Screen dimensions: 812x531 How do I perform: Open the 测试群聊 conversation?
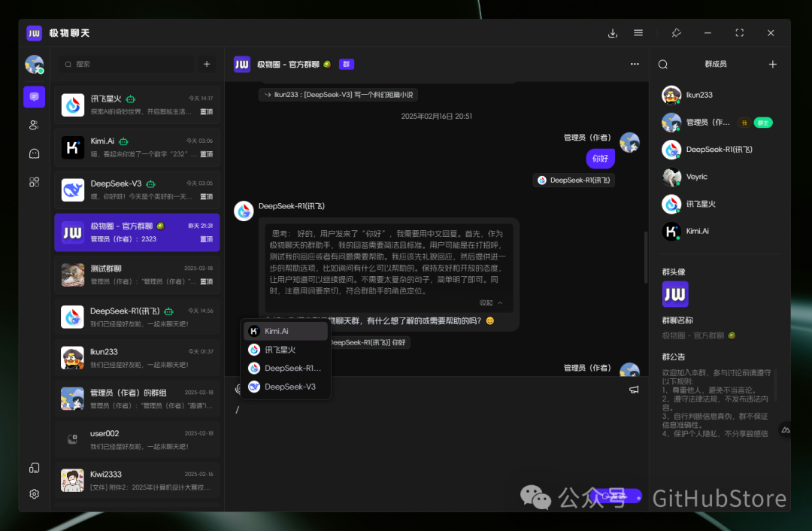138,275
